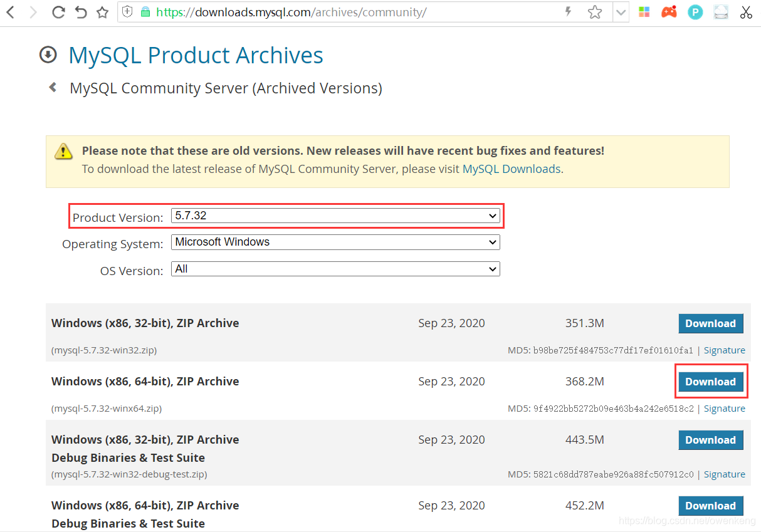Click the star favorite icon inside address bar

[x=595, y=12]
